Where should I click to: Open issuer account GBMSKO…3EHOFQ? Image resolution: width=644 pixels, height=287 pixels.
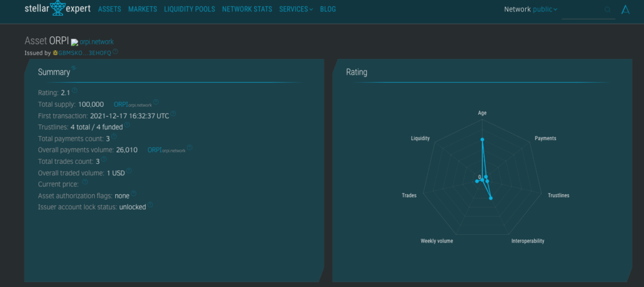coord(85,53)
